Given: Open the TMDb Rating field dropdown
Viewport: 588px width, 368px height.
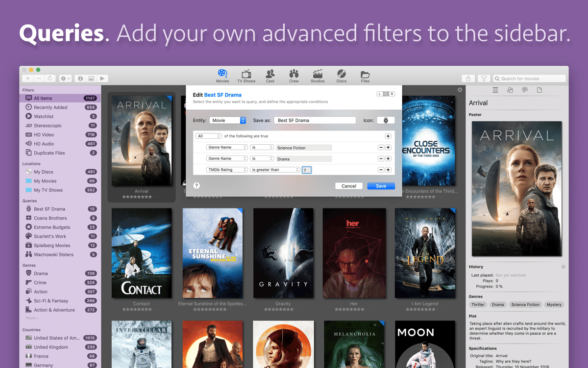Looking at the screenshot, I should 227,170.
